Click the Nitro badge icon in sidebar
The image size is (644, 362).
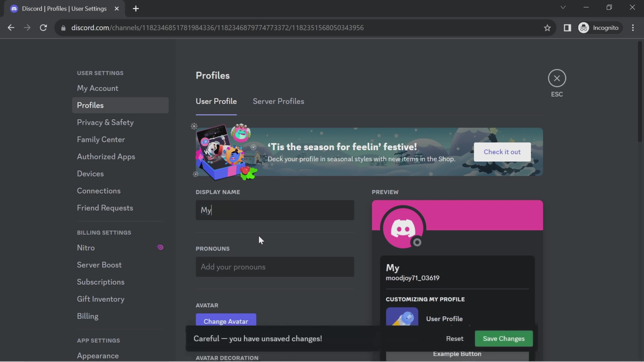pyautogui.click(x=160, y=247)
